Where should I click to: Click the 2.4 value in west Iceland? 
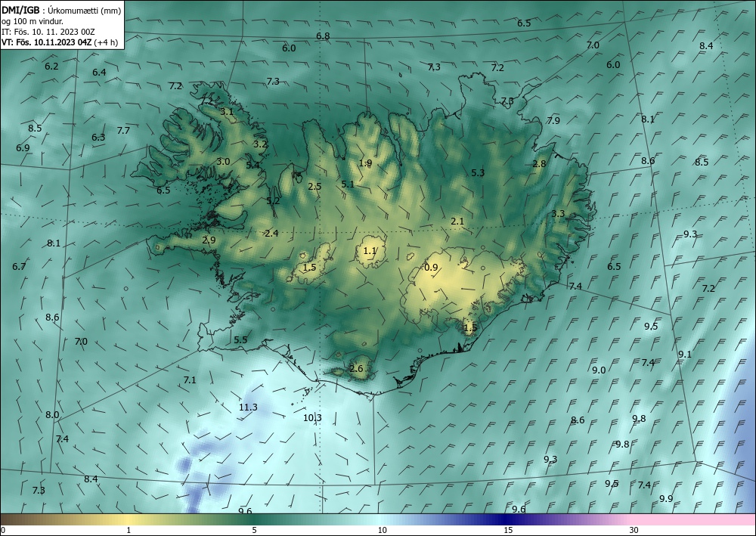point(271,234)
